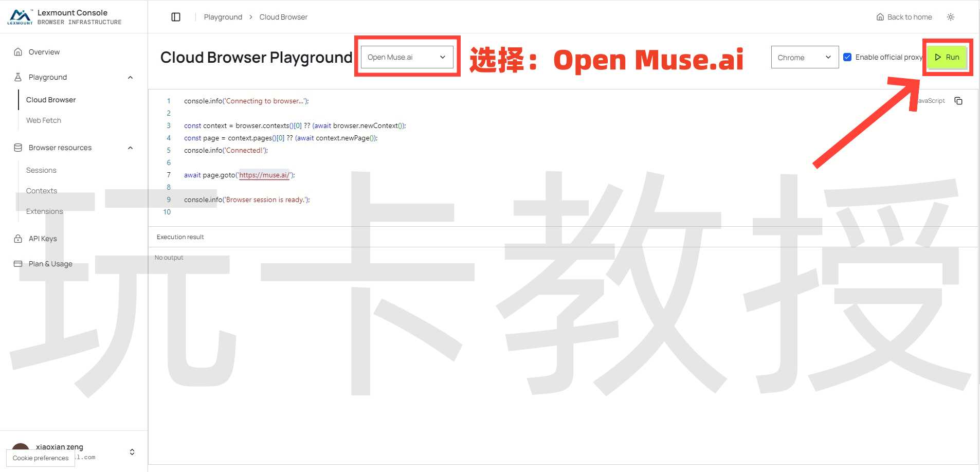980x472 pixels.
Task: Copy code with the copy icon
Action: pos(958,101)
